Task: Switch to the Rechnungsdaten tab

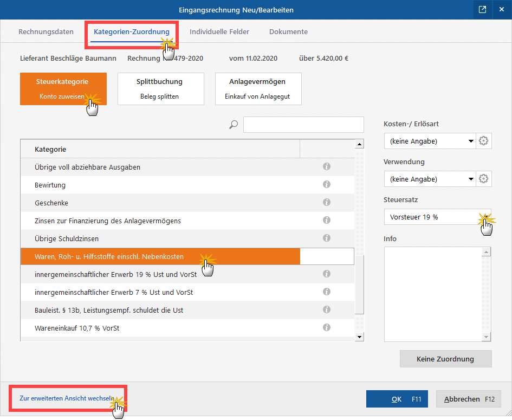Action: (x=46, y=32)
